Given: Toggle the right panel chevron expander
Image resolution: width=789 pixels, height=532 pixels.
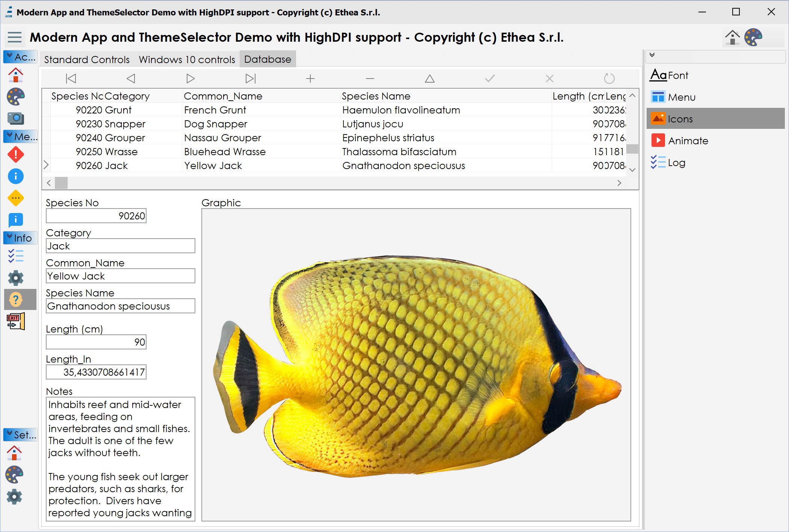Looking at the screenshot, I should [x=652, y=55].
